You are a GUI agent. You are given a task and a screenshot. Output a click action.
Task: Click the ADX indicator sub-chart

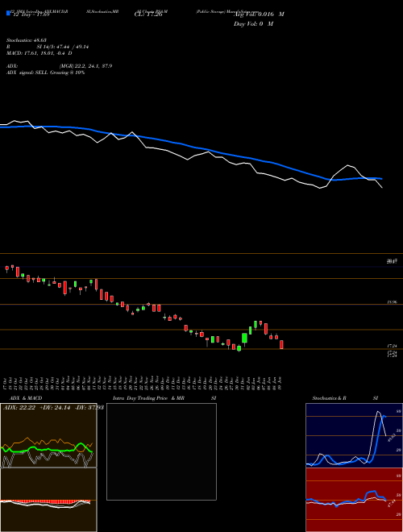[48, 435]
